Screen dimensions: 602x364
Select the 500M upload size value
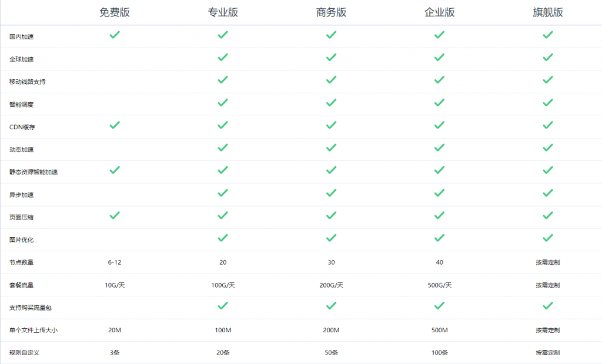(x=439, y=330)
